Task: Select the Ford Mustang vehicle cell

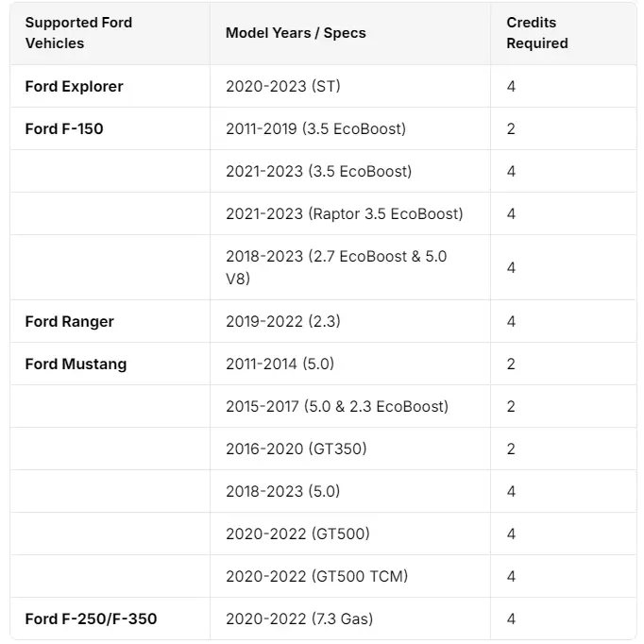Action: 76,364
